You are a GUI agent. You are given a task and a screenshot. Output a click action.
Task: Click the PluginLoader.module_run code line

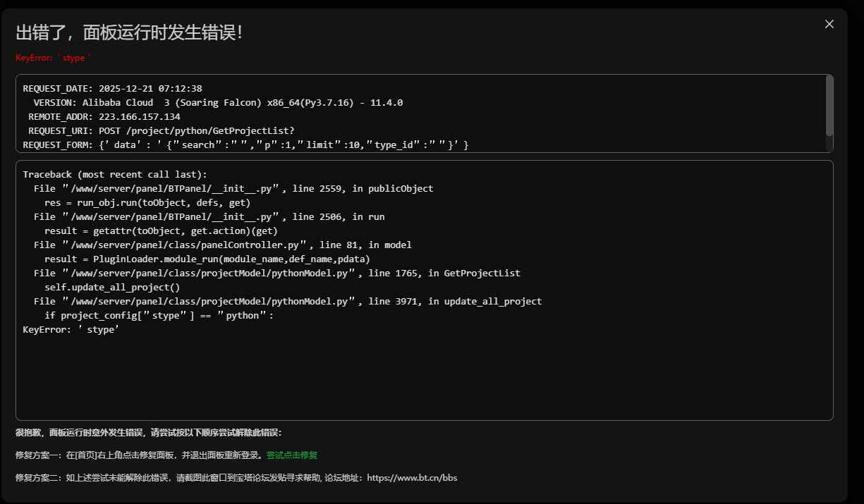(207, 259)
